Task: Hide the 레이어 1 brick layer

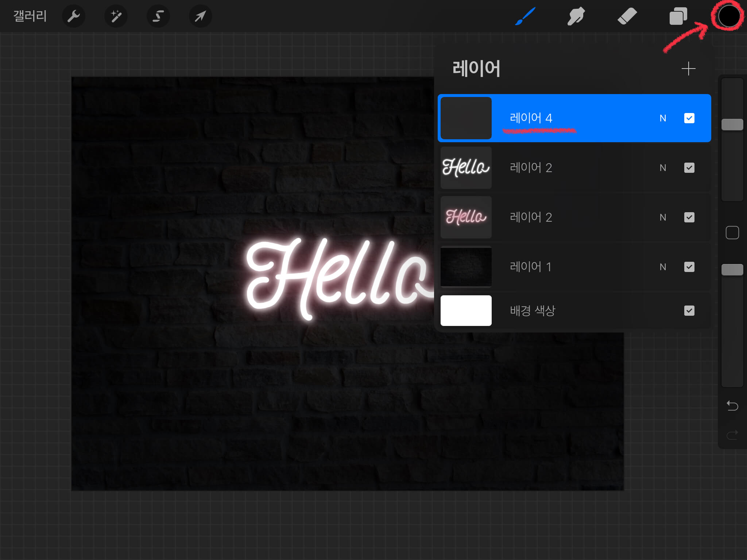Action: click(689, 267)
